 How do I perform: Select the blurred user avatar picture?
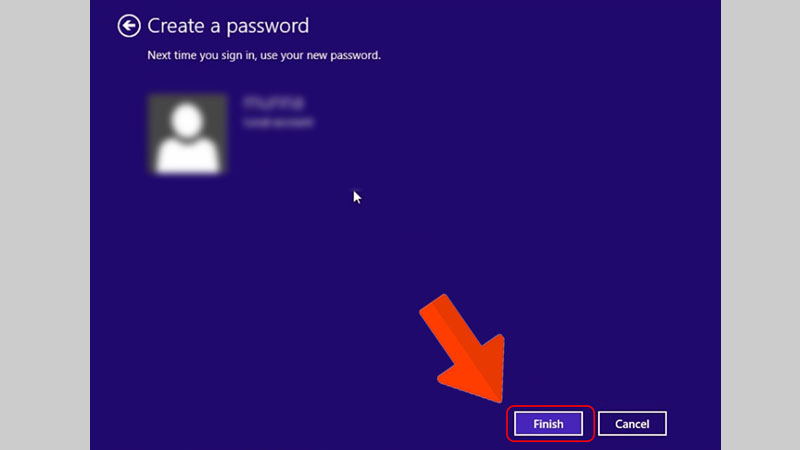(187, 134)
